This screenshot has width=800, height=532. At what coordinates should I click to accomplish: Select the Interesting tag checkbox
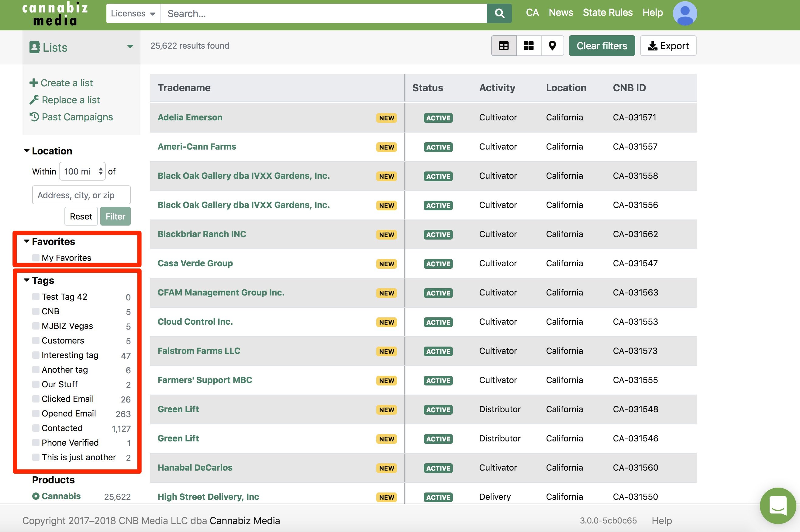pyautogui.click(x=36, y=355)
